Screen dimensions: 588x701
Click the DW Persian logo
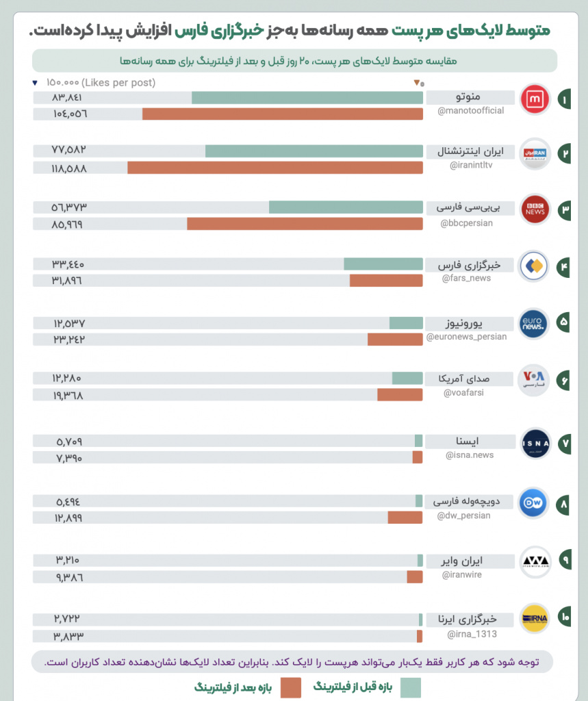coord(534,504)
